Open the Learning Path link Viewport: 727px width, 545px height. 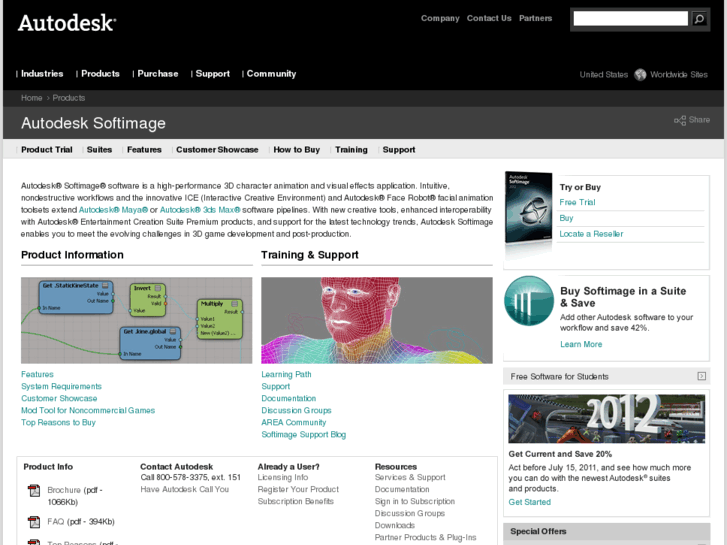tap(287, 374)
